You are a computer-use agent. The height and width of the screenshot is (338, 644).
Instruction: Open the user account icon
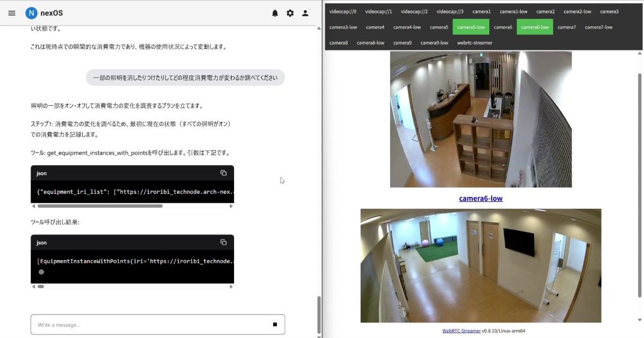tap(305, 13)
